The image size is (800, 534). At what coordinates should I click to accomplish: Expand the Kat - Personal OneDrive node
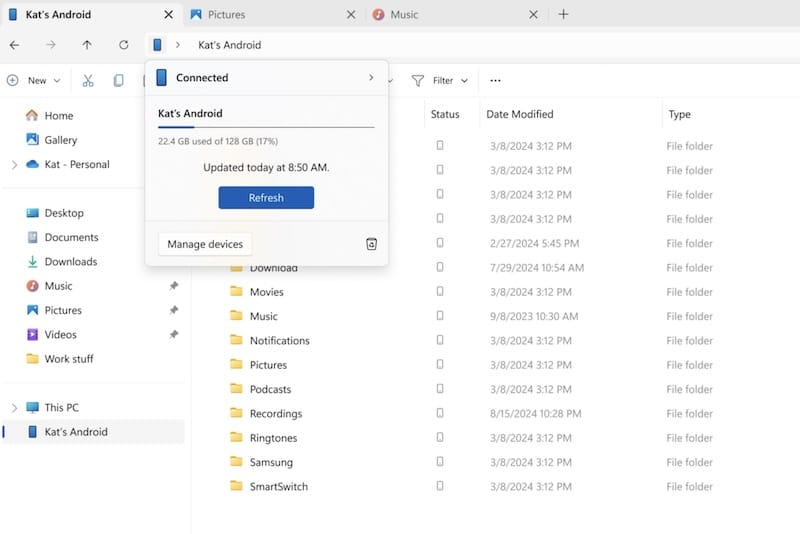14,165
